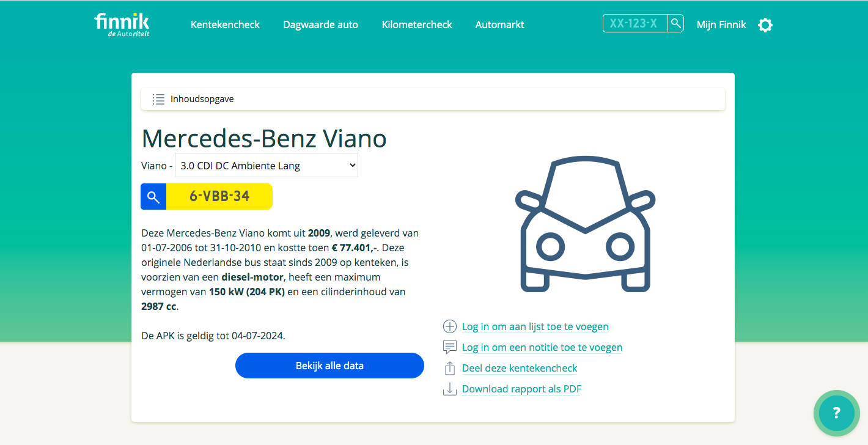Open Kilometercheck from the top menu
This screenshot has height=445, width=868.
pos(417,25)
